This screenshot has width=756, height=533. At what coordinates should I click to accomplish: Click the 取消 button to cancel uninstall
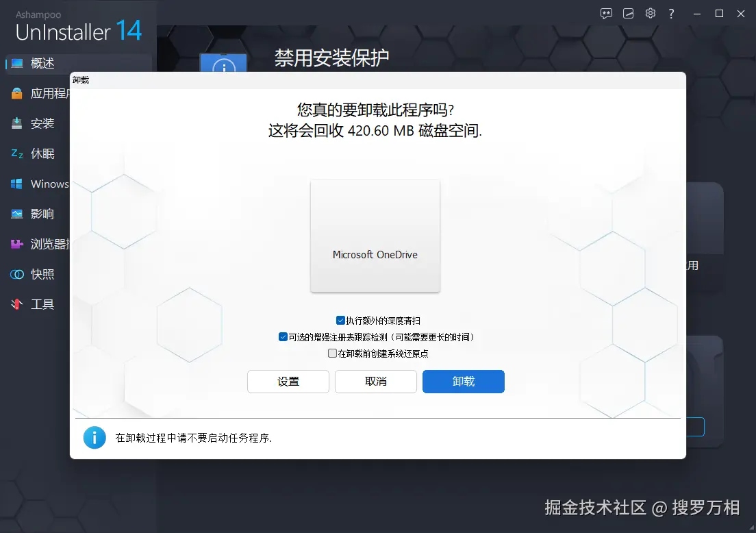(376, 382)
